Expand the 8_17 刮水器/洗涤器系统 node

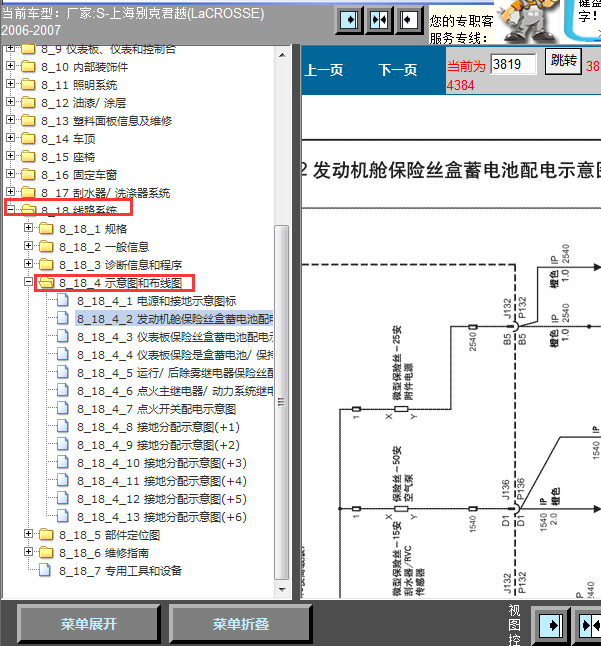tap(10, 192)
